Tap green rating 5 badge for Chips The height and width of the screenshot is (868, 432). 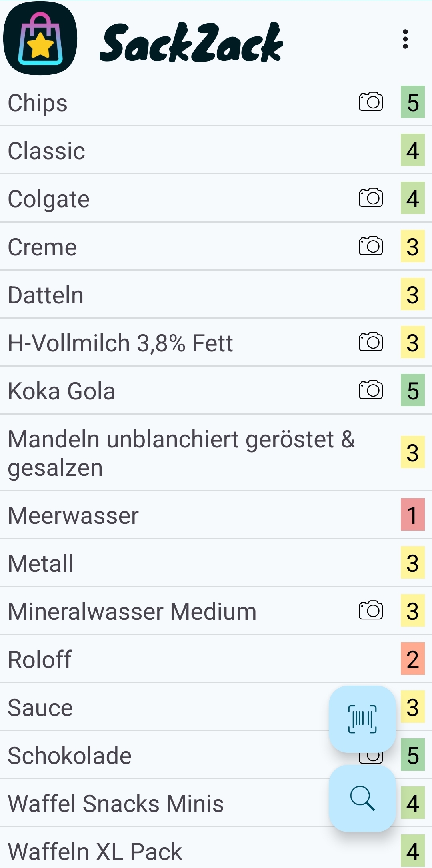point(413,102)
